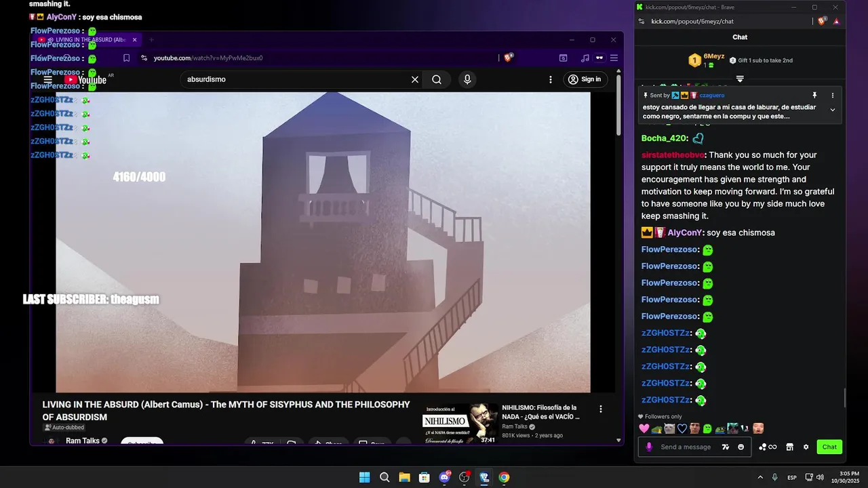
Task: Open 6Meyz top gifter name
Action: click(x=713, y=56)
